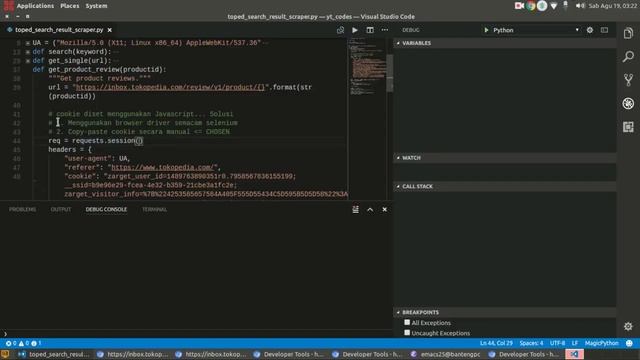The image size is (640, 360).
Task: Maximize the bottom panel with the chevron-up
Action: point(370,209)
